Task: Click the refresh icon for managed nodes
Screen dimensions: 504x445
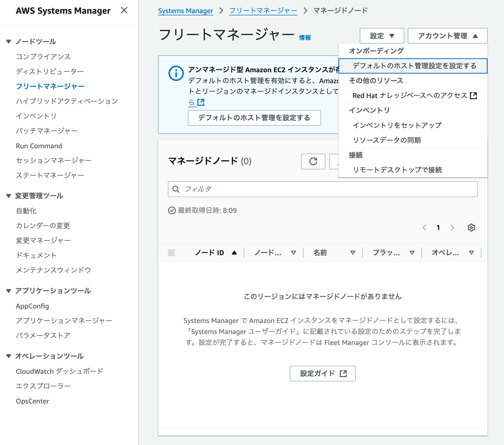Action: [313, 161]
